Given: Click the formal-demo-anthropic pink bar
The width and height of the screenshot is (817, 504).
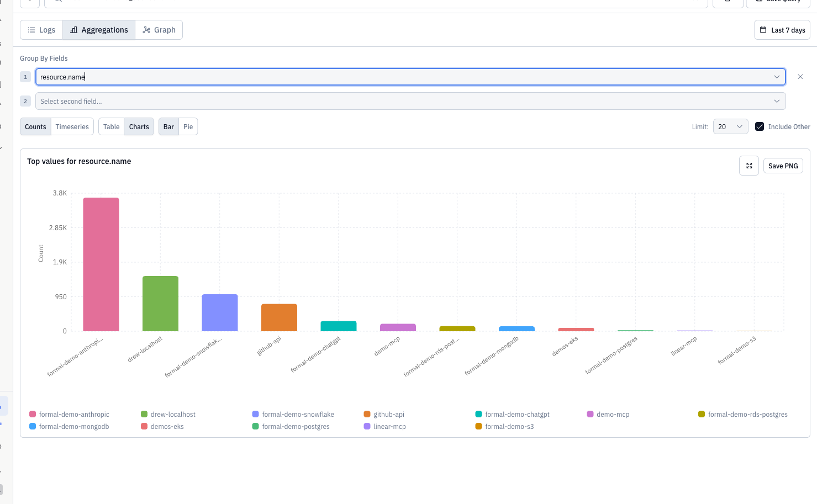Looking at the screenshot, I should pos(101,264).
